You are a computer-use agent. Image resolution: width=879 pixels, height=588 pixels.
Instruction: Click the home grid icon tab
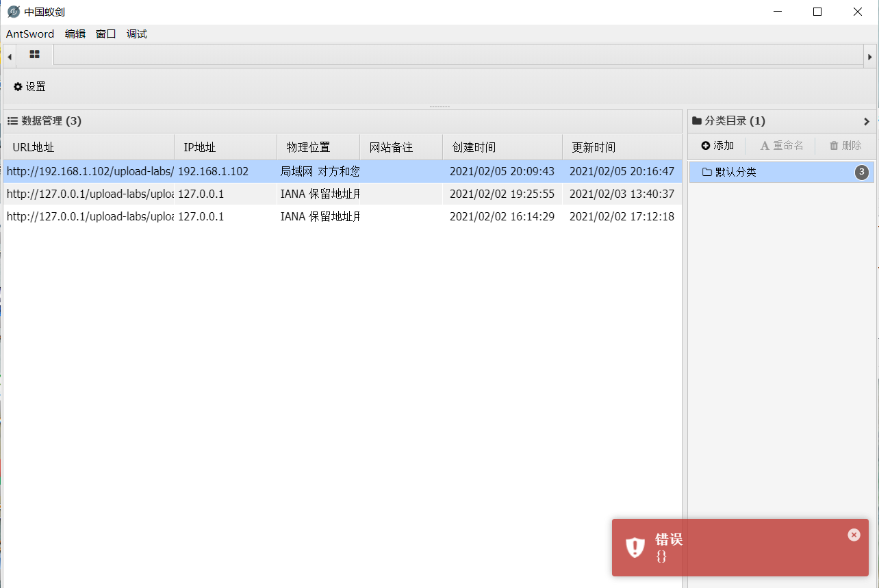pyautogui.click(x=34, y=55)
